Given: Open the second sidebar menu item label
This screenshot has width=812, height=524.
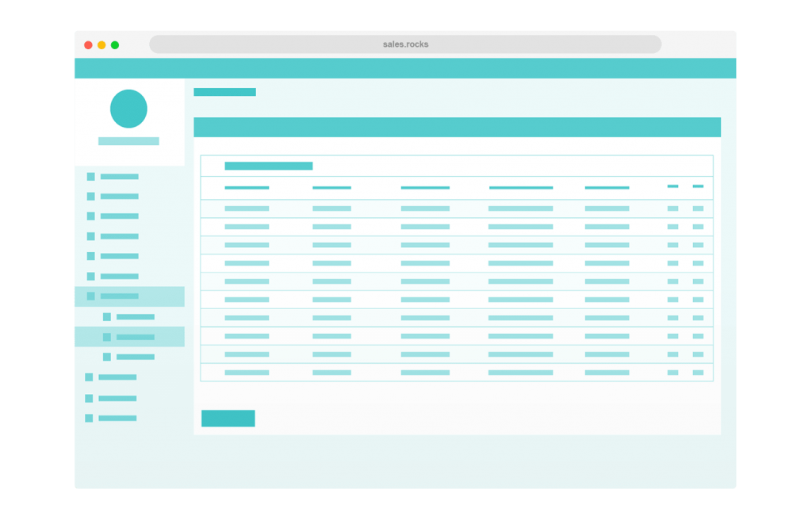Looking at the screenshot, I should 120,197.
